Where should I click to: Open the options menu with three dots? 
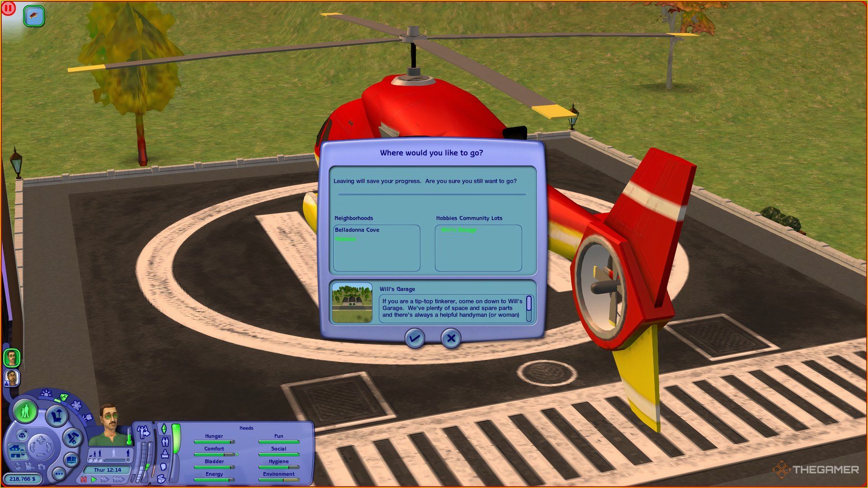tap(59, 474)
